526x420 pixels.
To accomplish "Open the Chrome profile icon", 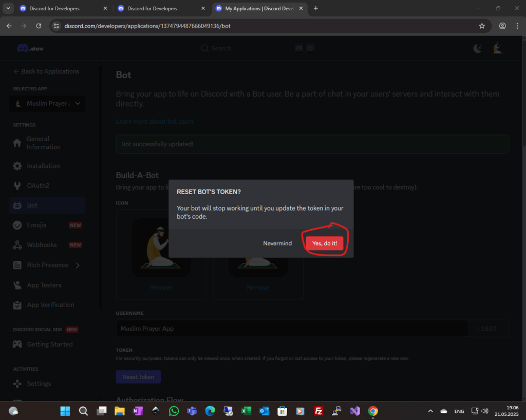I will pyautogui.click(x=502, y=26).
